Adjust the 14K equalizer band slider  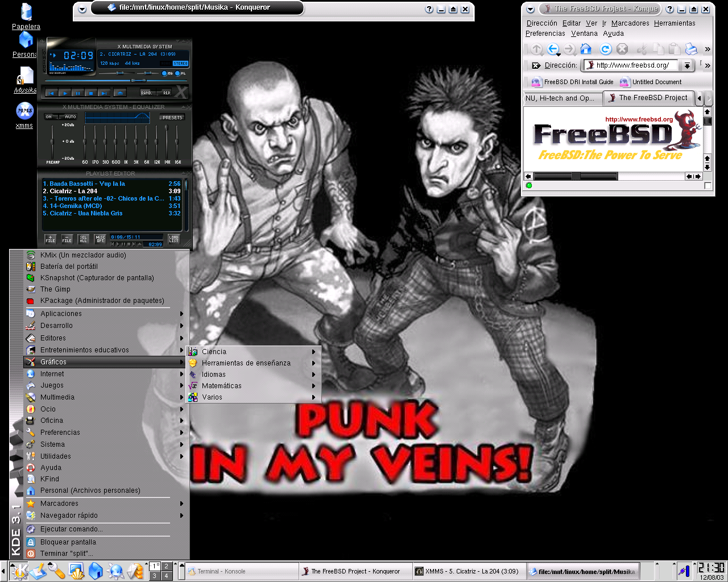pyautogui.click(x=167, y=141)
